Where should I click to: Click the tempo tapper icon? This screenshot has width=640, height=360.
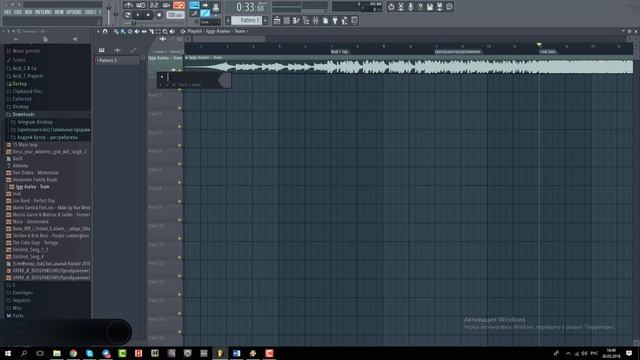click(x=345, y=20)
